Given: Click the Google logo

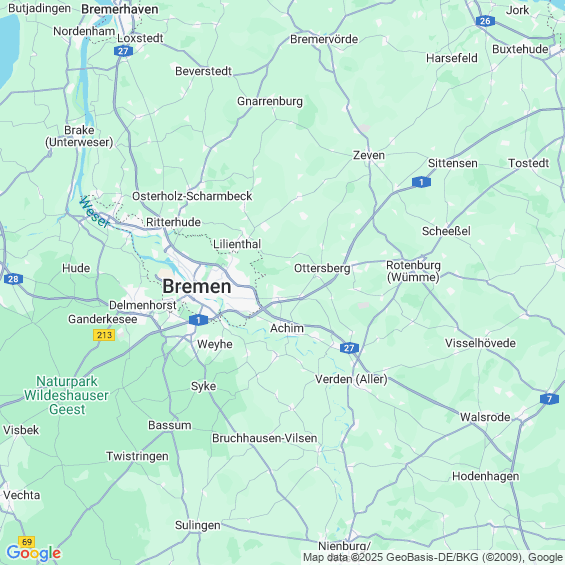Looking at the screenshot, I should click(x=34, y=553).
